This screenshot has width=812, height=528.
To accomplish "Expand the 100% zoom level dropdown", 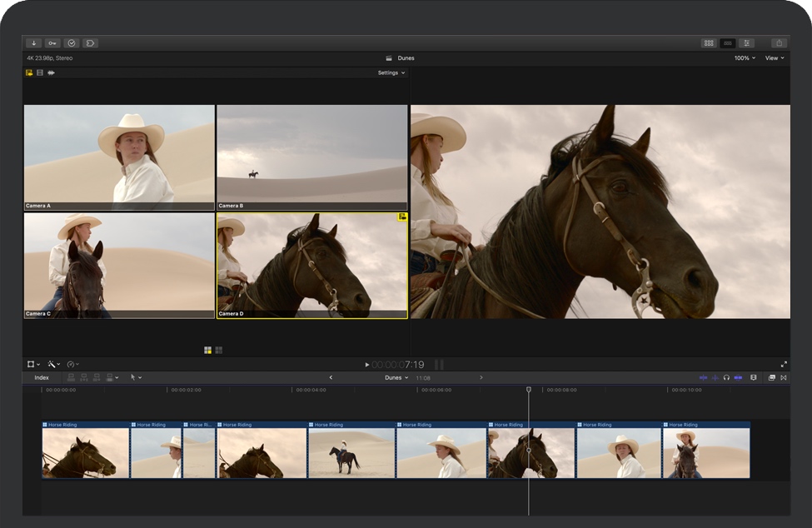I will point(745,58).
